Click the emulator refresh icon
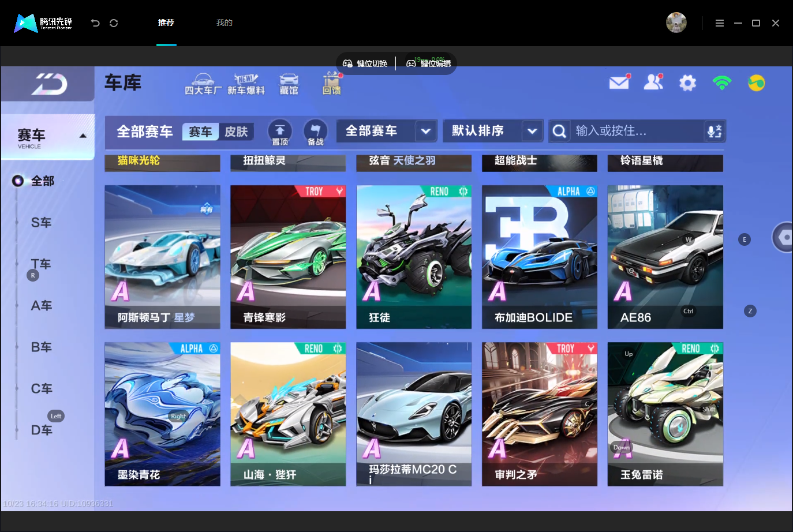The height and width of the screenshot is (532, 793). point(114,23)
